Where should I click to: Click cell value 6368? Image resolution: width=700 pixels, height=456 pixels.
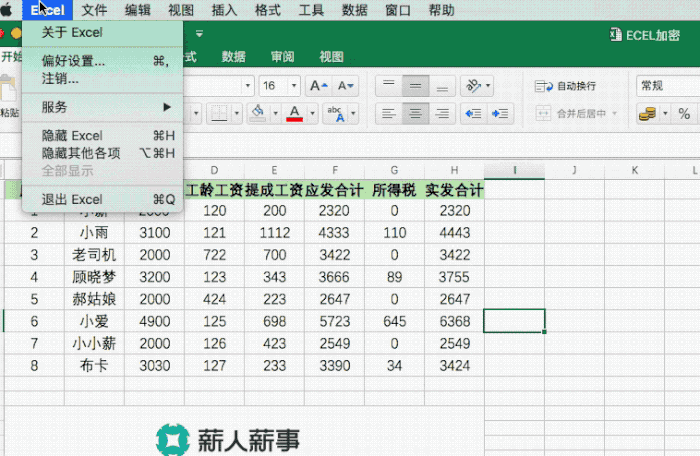(454, 321)
